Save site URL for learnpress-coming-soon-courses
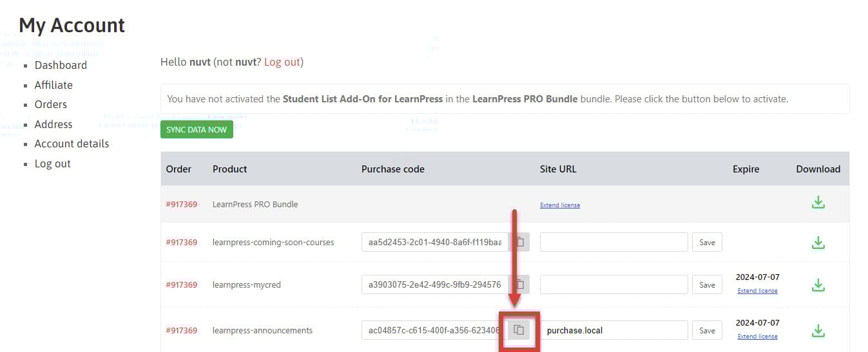Viewport: 868px width, 352px height. (x=707, y=242)
